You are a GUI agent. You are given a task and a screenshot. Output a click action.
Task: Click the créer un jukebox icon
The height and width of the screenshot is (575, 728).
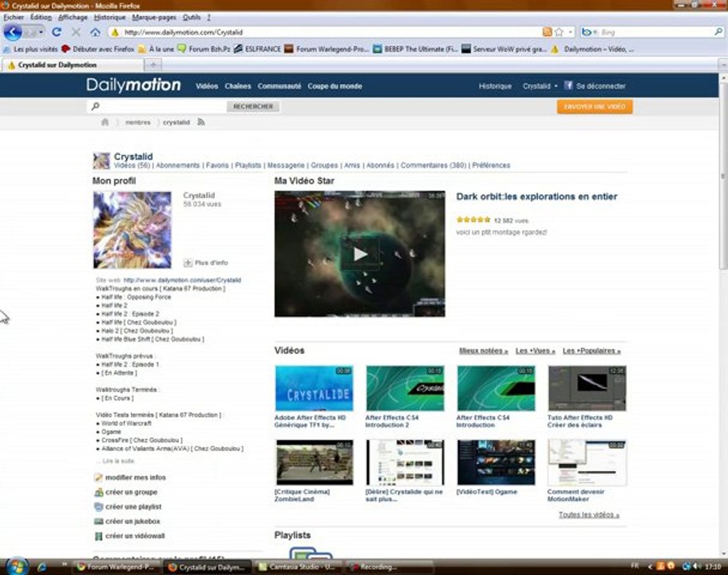coord(98,521)
